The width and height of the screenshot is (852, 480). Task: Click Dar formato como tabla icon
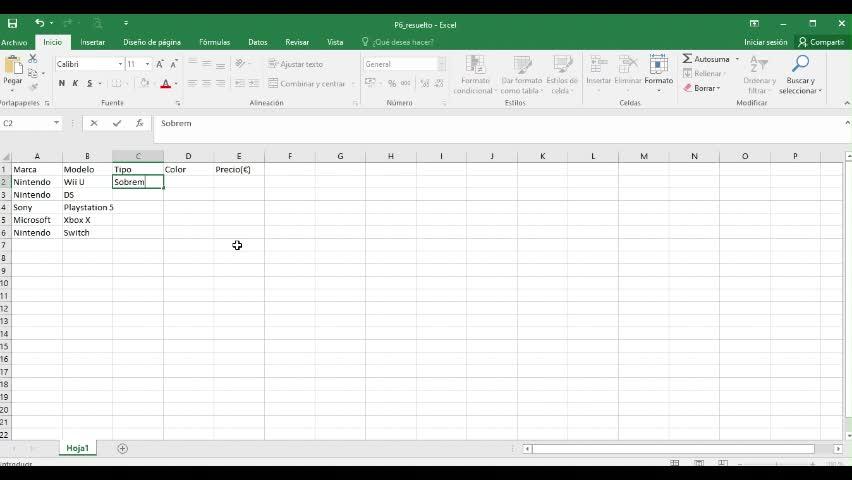point(522,65)
